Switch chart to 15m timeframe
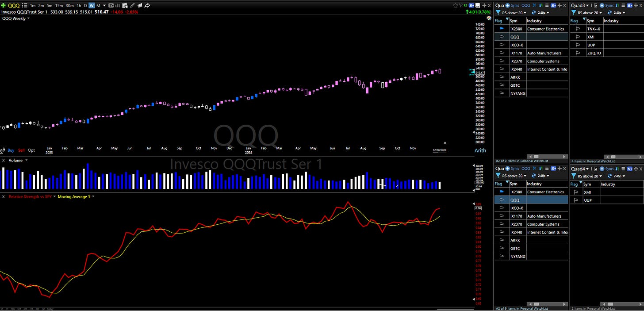This screenshot has width=644, height=311. pos(59,5)
